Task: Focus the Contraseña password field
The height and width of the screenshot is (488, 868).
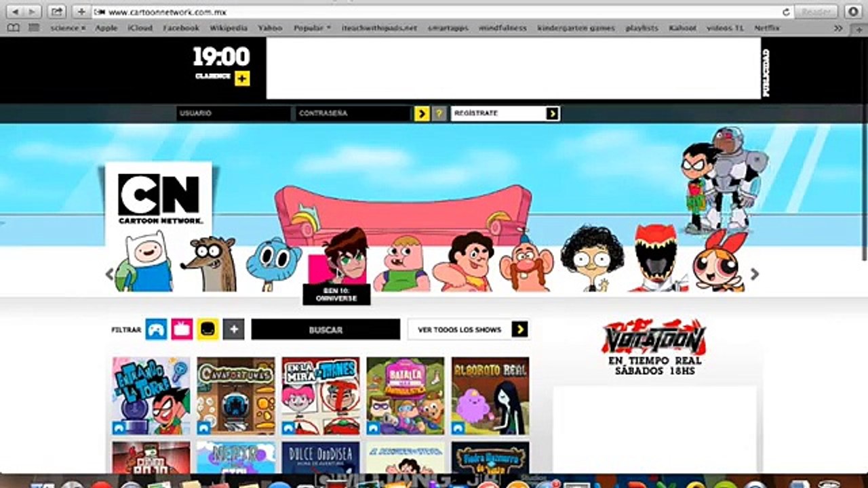Action: [x=353, y=113]
